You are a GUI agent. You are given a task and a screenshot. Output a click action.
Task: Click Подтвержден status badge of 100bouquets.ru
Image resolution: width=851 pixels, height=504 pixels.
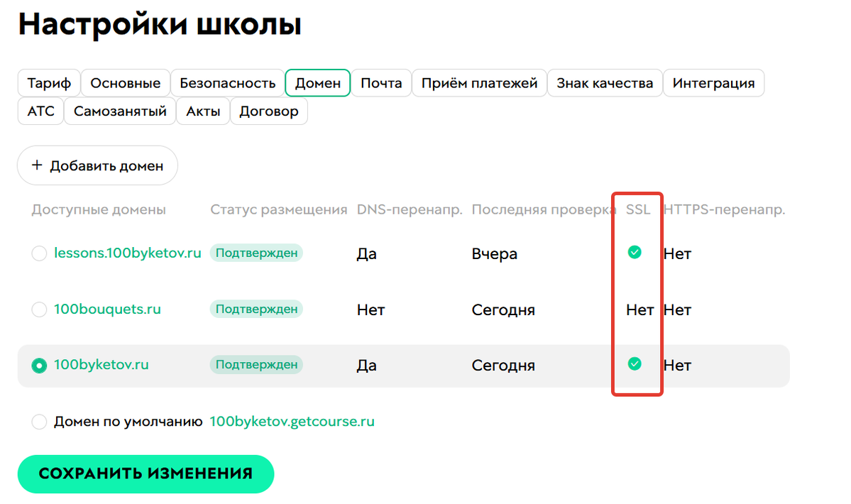(x=256, y=309)
